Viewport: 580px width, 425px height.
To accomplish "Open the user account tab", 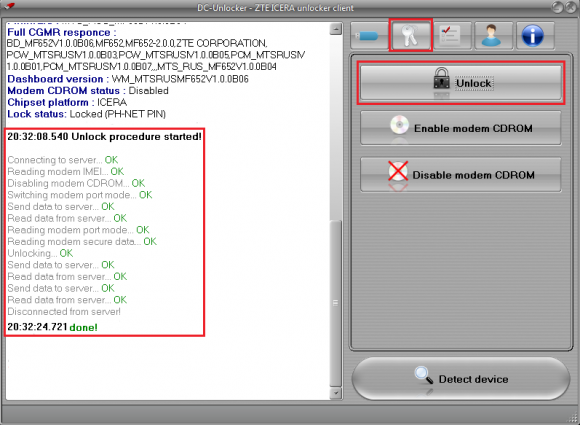I will (493, 36).
